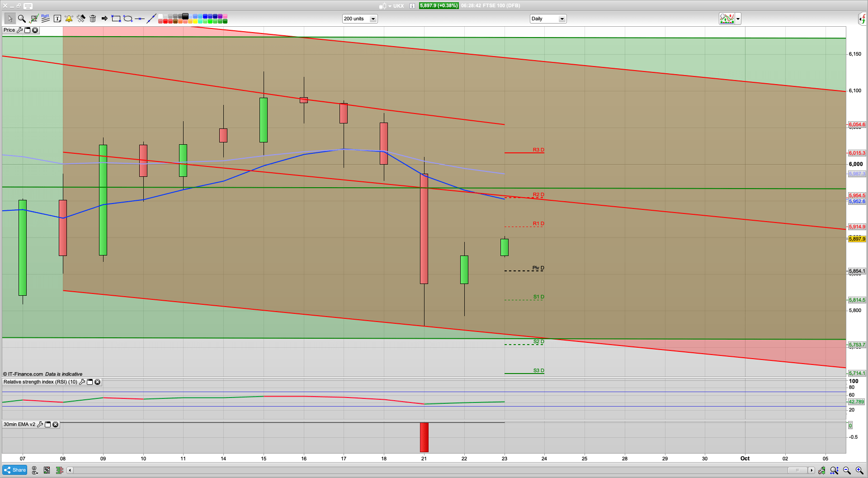The height and width of the screenshot is (478, 868).
Task: Click the Share button
Action: coord(14,470)
